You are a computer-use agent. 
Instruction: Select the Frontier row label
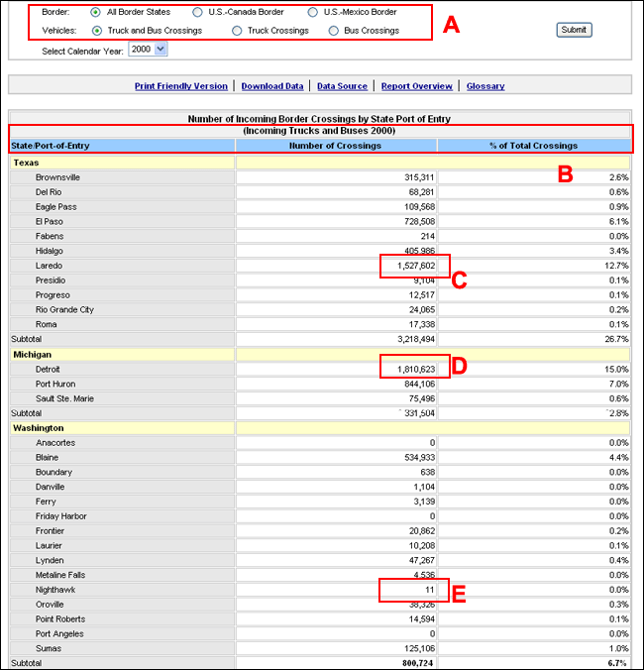click(50, 531)
